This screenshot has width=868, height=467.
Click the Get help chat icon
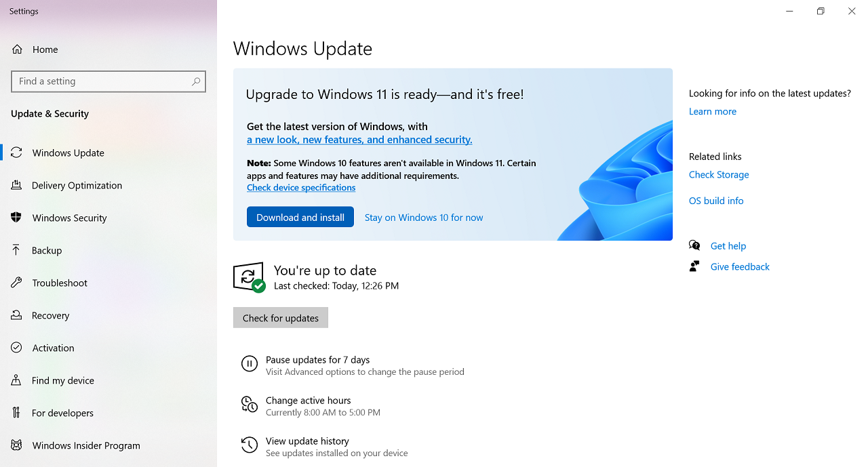[694, 245]
